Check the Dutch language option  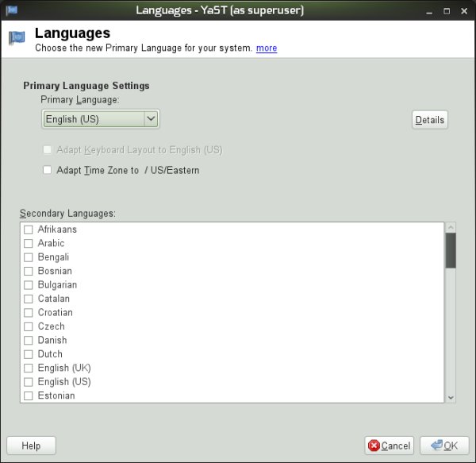point(29,354)
